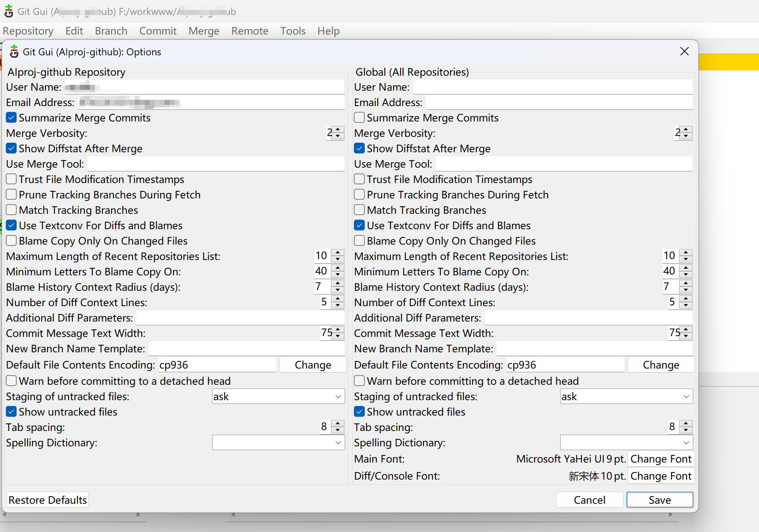Focus the global User Name field
The height and width of the screenshot is (532, 759).
coord(553,87)
